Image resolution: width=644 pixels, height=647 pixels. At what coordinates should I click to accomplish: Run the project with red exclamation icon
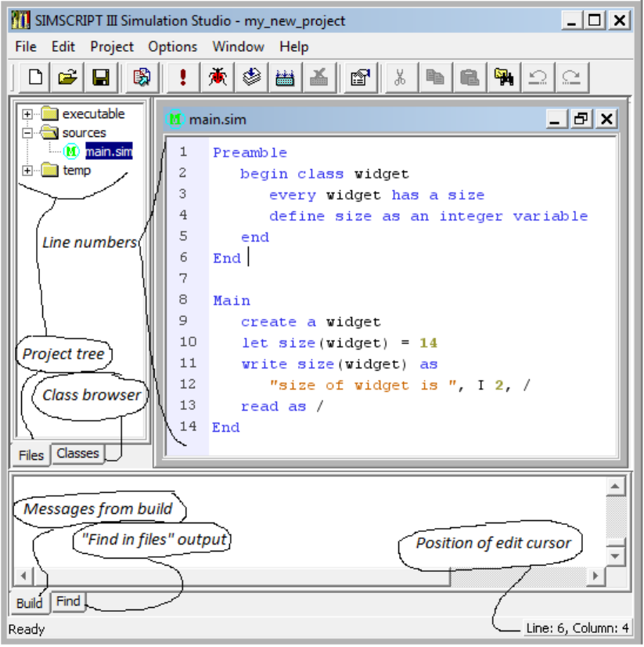click(x=183, y=77)
